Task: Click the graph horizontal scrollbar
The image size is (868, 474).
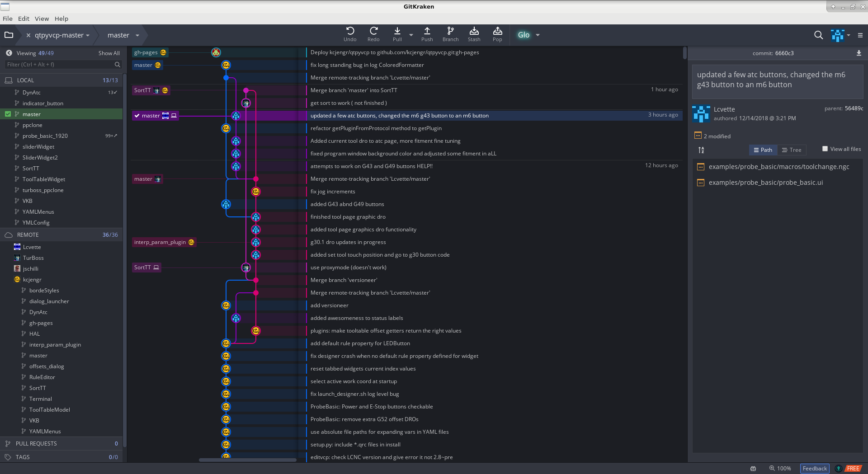Action: (x=247, y=460)
